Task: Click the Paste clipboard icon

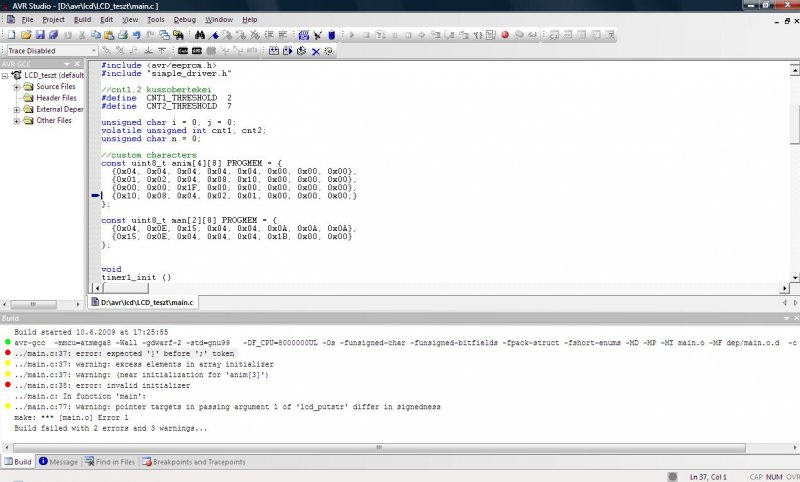Action: pos(109,35)
